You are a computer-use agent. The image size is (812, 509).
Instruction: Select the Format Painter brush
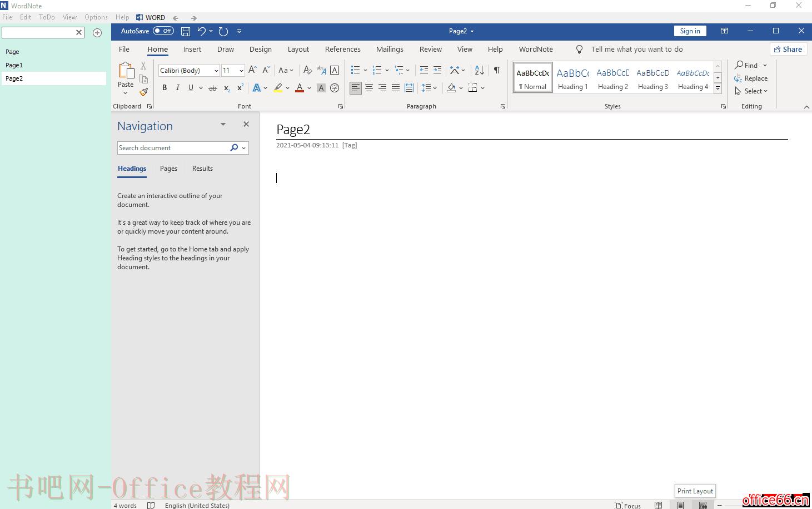pyautogui.click(x=143, y=92)
